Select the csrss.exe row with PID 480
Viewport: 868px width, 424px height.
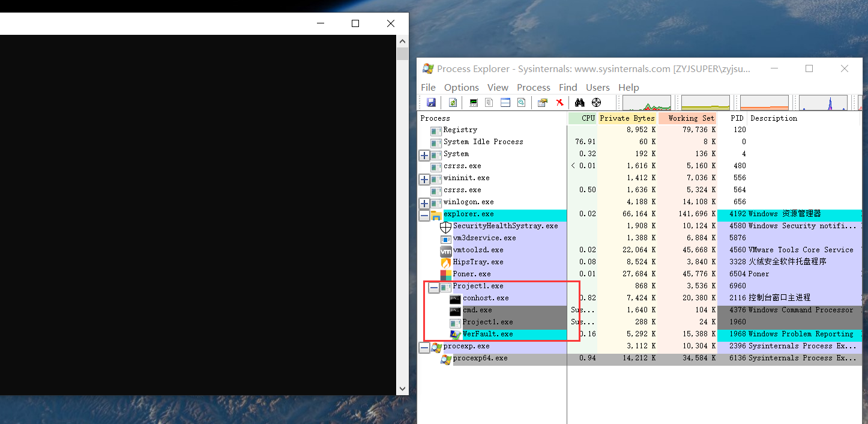pyautogui.click(x=639, y=166)
